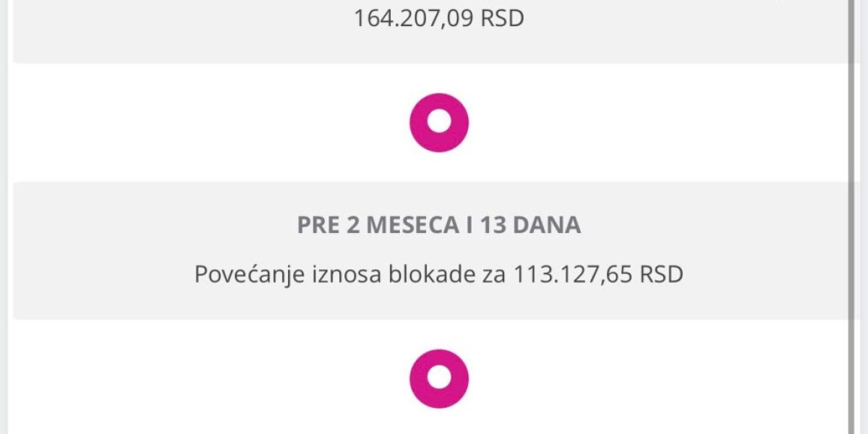Click RSD label after 113.127,65
This screenshot has height=434, width=868.
(x=662, y=275)
